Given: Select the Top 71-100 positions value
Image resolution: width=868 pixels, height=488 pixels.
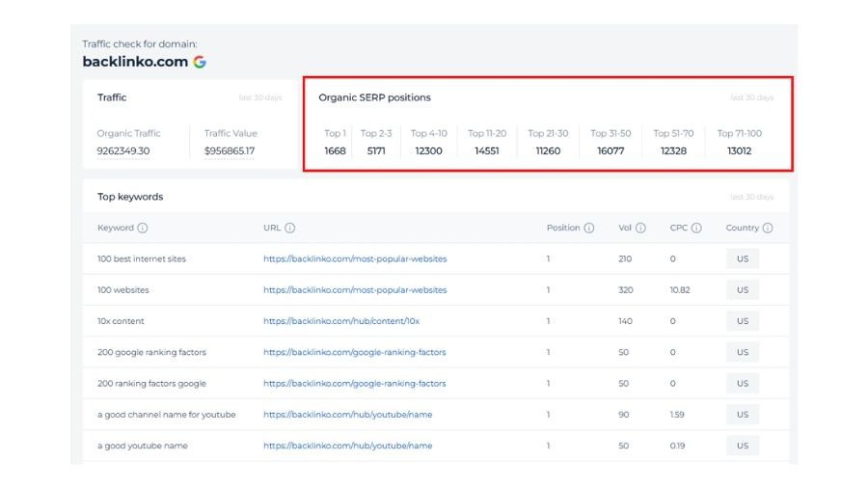Looking at the screenshot, I should 739,151.
